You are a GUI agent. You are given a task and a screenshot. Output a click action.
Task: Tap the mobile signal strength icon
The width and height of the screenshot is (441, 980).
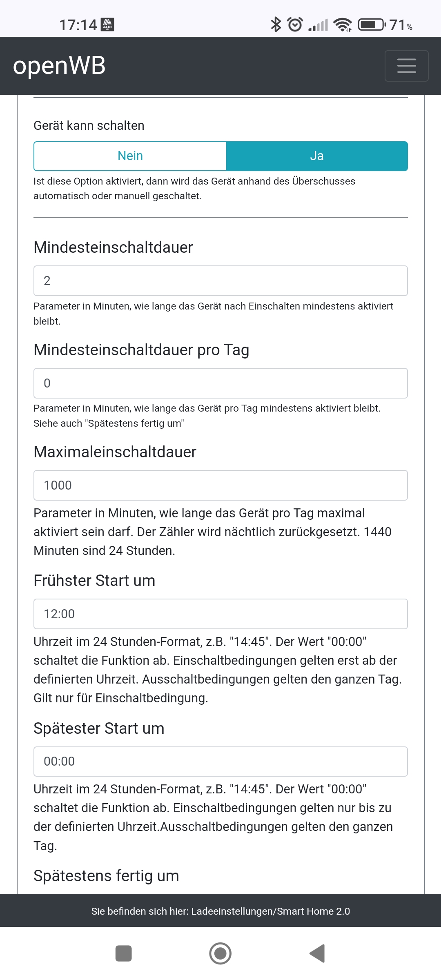coord(318,25)
